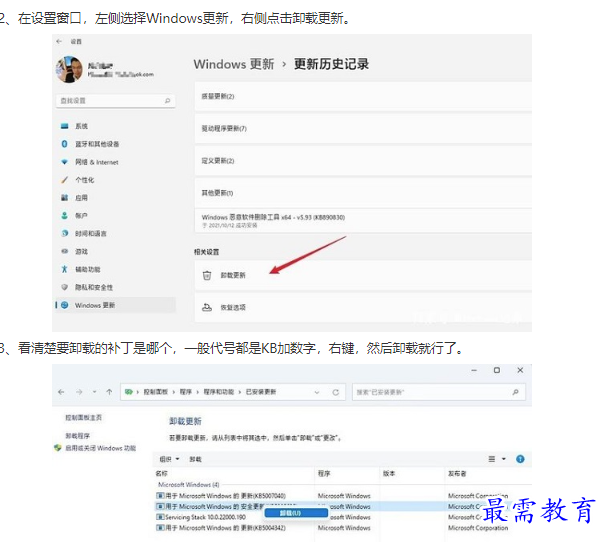The image size is (604, 542).
Task: Open 应用 settings category
Action: (81, 198)
